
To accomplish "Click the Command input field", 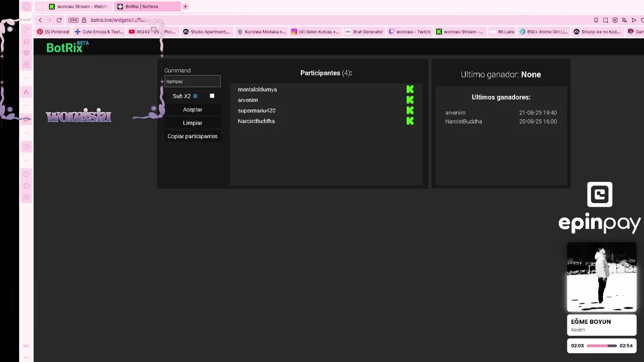I will pos(193,81).
